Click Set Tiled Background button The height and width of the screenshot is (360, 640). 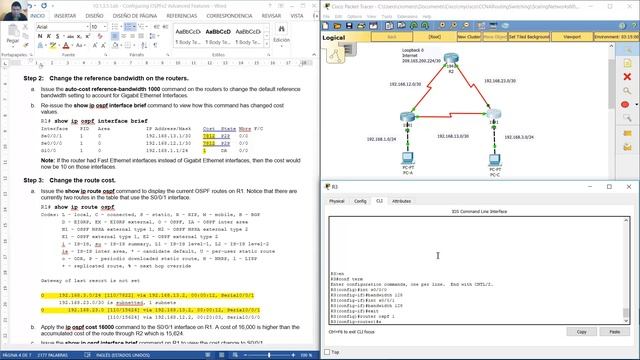tap(529, 37)
